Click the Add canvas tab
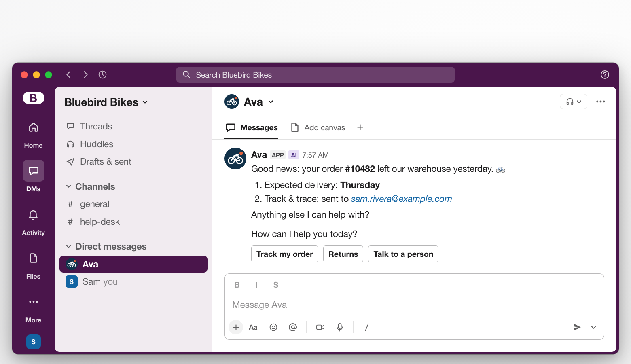The height and width of the screenshot is (364, 631). click(318, 127)
